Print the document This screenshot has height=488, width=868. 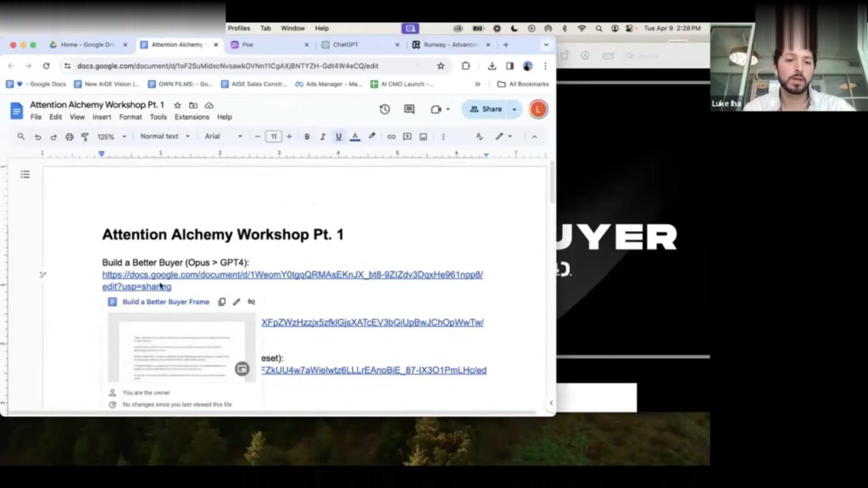click(70, 136)
